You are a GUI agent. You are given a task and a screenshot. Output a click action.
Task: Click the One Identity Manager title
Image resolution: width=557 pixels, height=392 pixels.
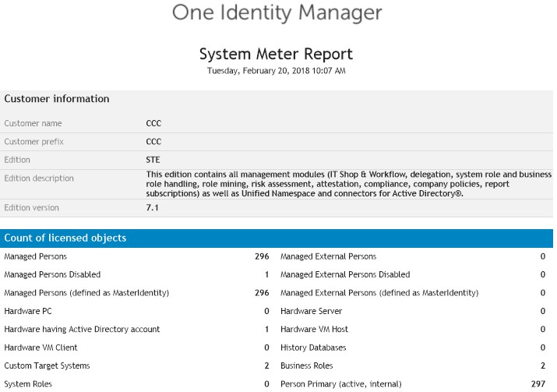277,13
